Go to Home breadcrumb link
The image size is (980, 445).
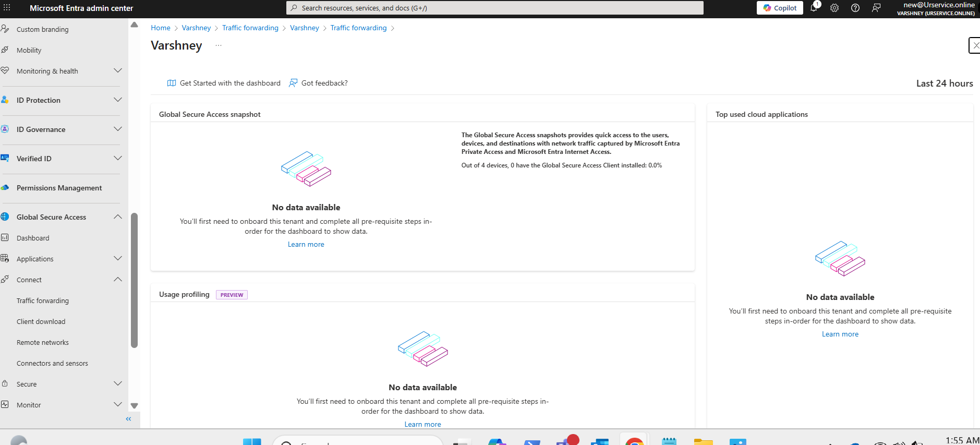pos(161,28)
